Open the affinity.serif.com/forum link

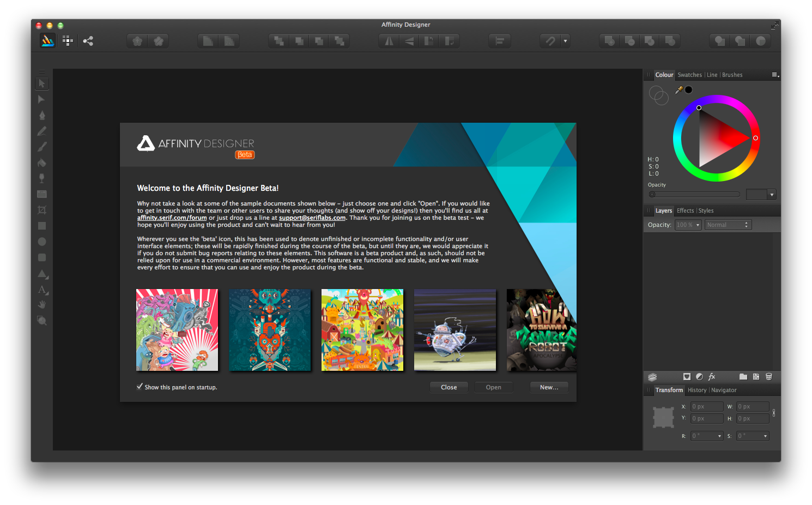point(172,218)
